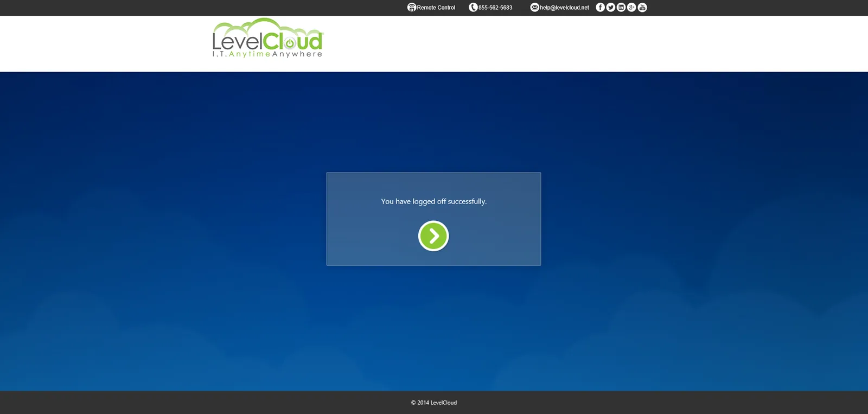
Task: Open the LinkedIn icon link
Action: pyautogui.click(x=621, y=7)
